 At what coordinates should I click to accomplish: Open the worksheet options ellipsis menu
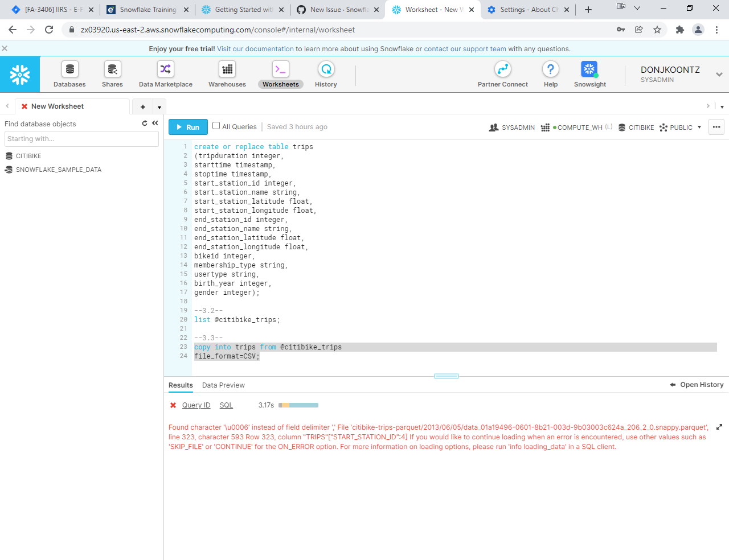coord(716,127)
